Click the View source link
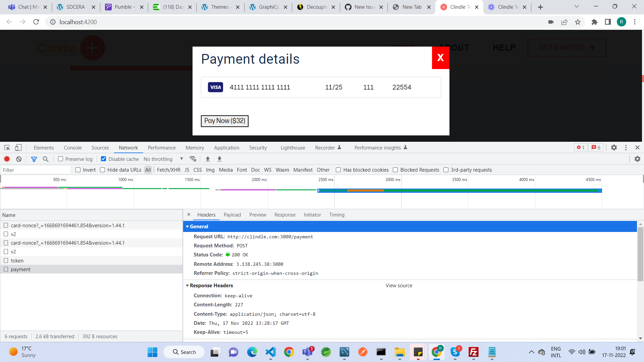Viewport: 644px width, 362px height. coord(398,285)
